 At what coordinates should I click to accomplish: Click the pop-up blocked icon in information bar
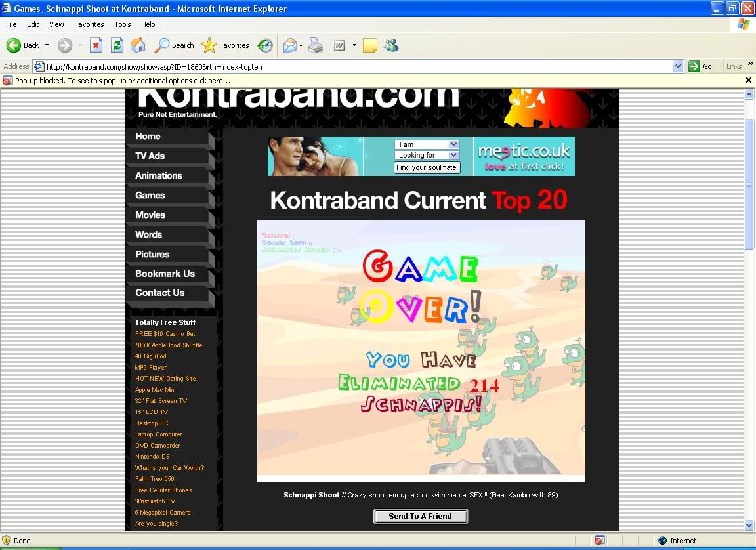coord(7,81)
